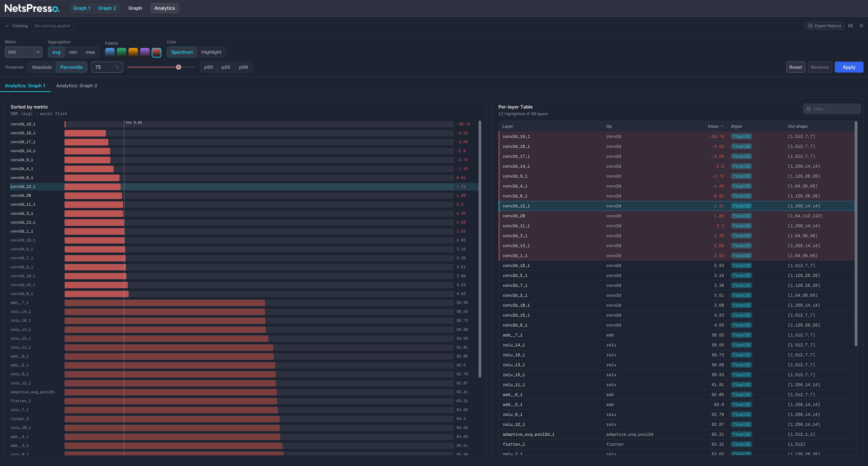
Task: Open the Analytics top tab
Action: [x=164, y=8]
